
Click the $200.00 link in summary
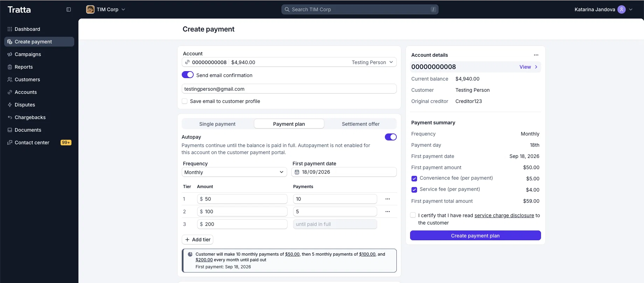[204, 260]
